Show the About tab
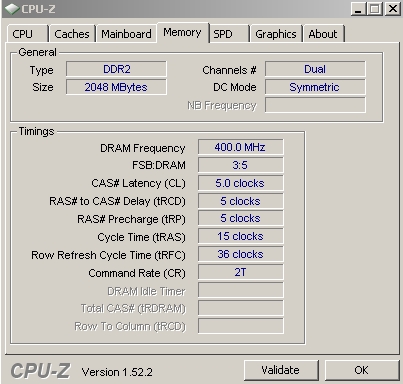Viewport: 403px width, 384px height. [x=323, y=34]
